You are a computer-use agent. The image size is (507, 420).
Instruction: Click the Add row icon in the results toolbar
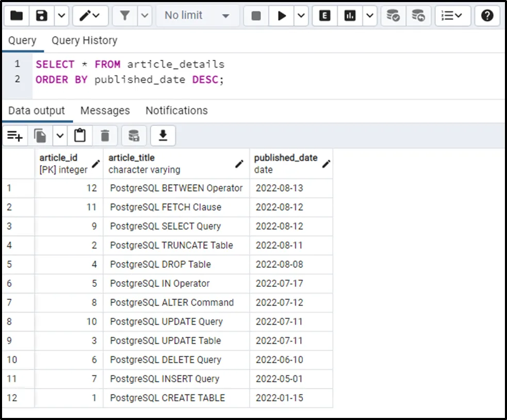14,136
